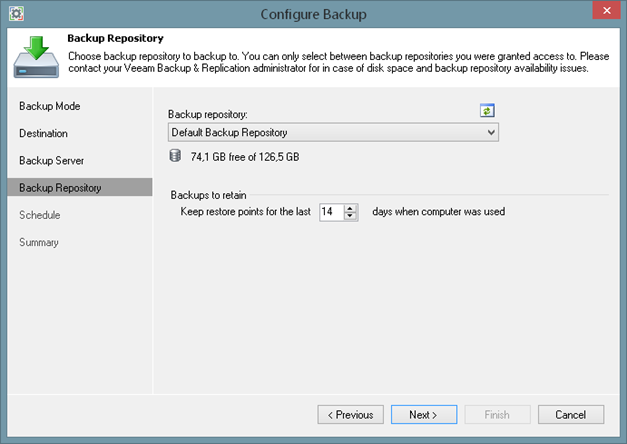The width and height of the screenshot is (627, 444).
Task: Decrease restore points days with down arrow
Action: coord(350,216)
